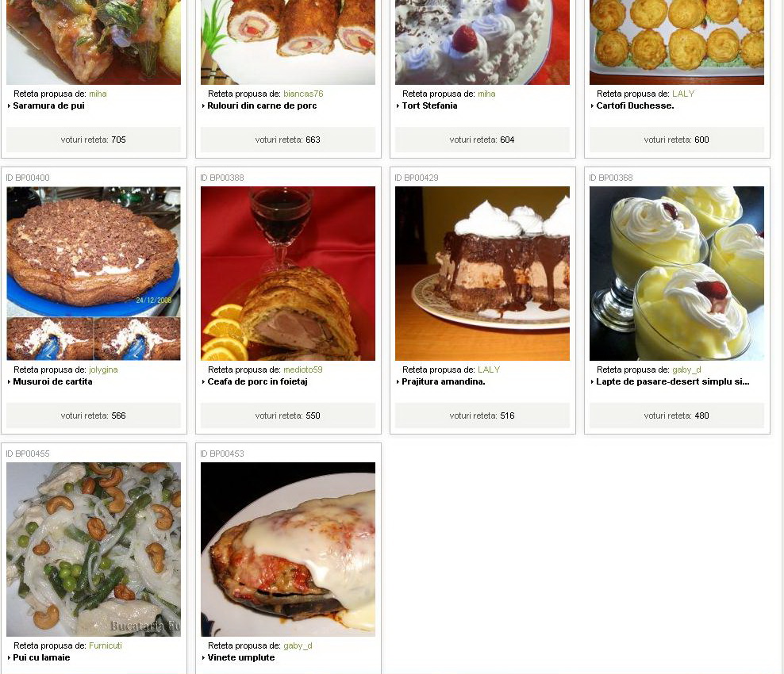
Task: Open the Rulouri din carne de porc recipe
Action: (x=262, y=105)
